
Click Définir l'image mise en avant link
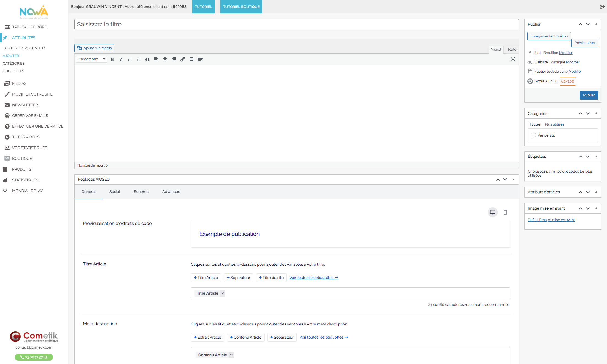click(551, 220)
